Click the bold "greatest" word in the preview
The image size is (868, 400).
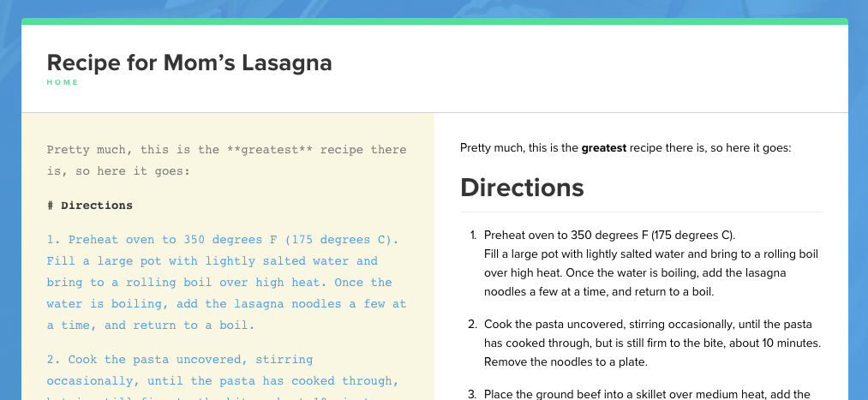(603, 147)
